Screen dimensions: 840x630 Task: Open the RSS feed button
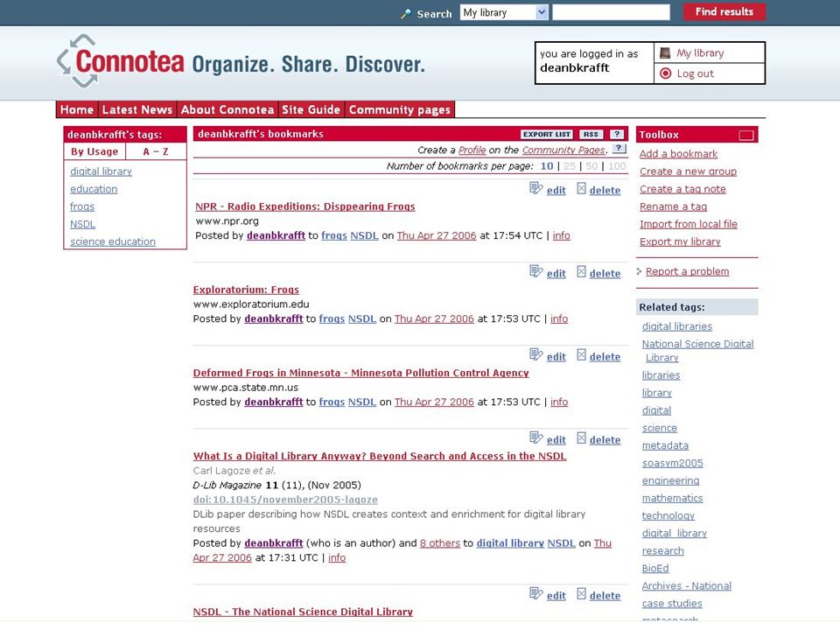(591, 134)
